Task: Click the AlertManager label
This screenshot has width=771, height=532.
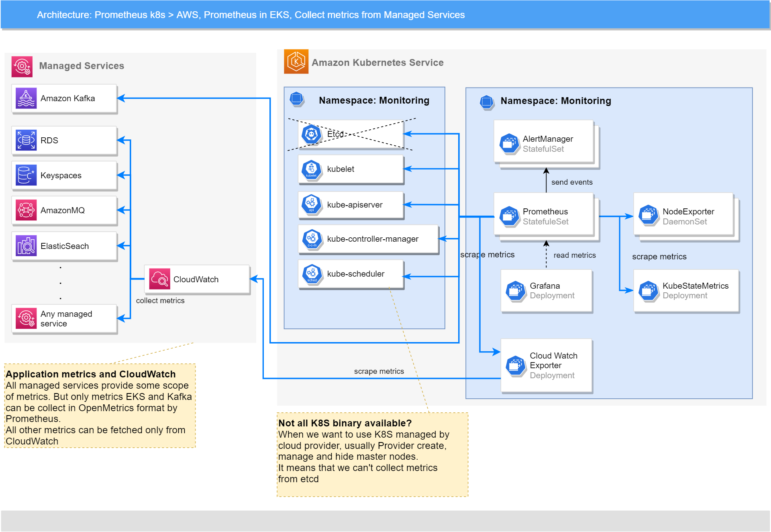Action: pos(548,139)
